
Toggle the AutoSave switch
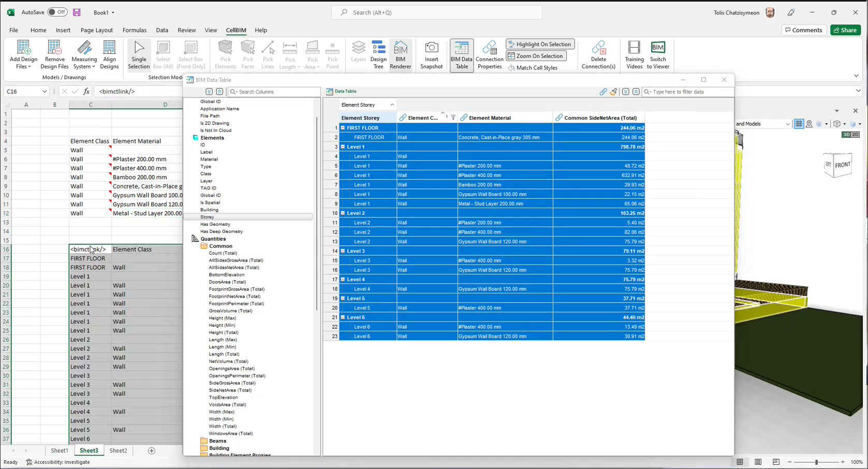pyautogui.click(x=57, y=12)
